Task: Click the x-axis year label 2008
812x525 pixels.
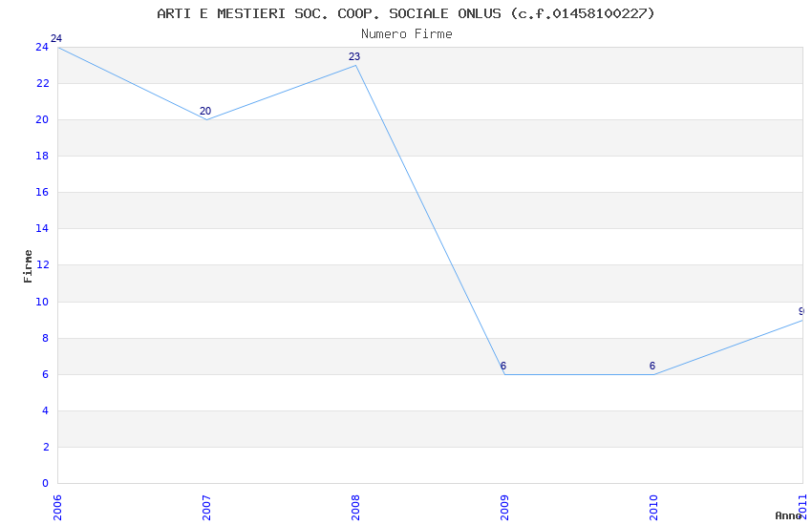Action: pyautogui.click(x=355, y=508)
